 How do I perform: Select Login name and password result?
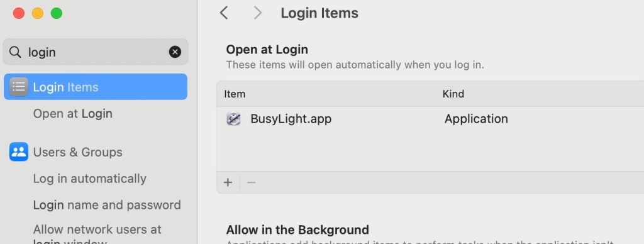[x=107, y=205]
